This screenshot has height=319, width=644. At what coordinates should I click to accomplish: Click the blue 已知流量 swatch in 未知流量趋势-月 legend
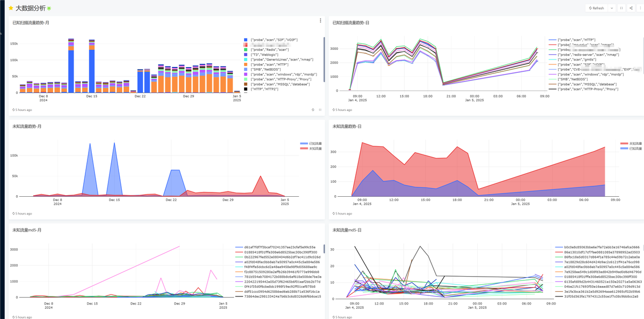point(304,144)
